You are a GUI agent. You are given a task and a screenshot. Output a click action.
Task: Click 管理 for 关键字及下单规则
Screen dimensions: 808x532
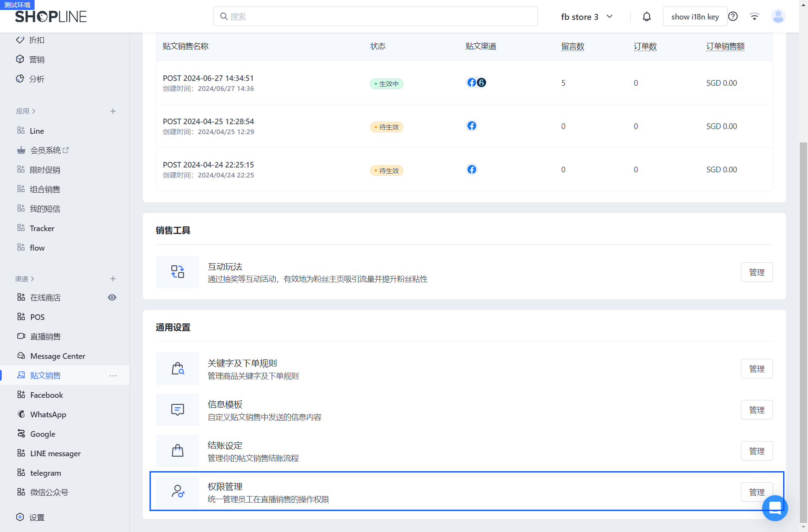(756, 369)
